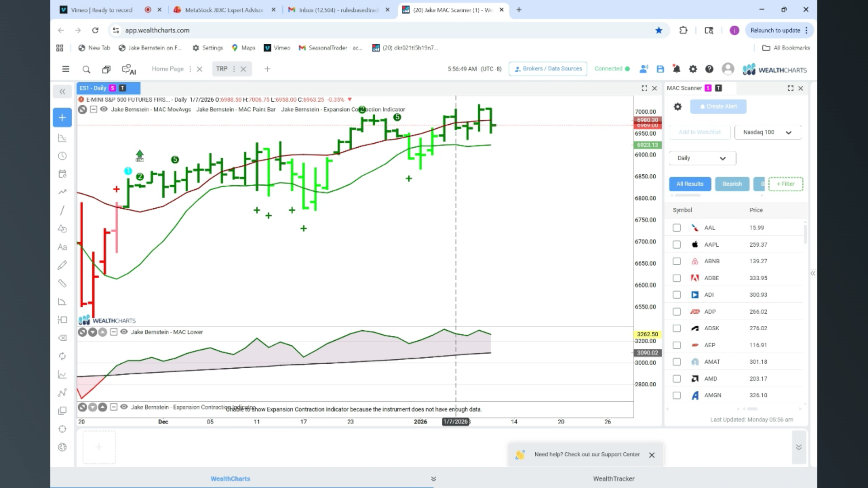Switch to the WealthTracker bottom tab
This screenshot has width=868, height=488.
[613, 479]
